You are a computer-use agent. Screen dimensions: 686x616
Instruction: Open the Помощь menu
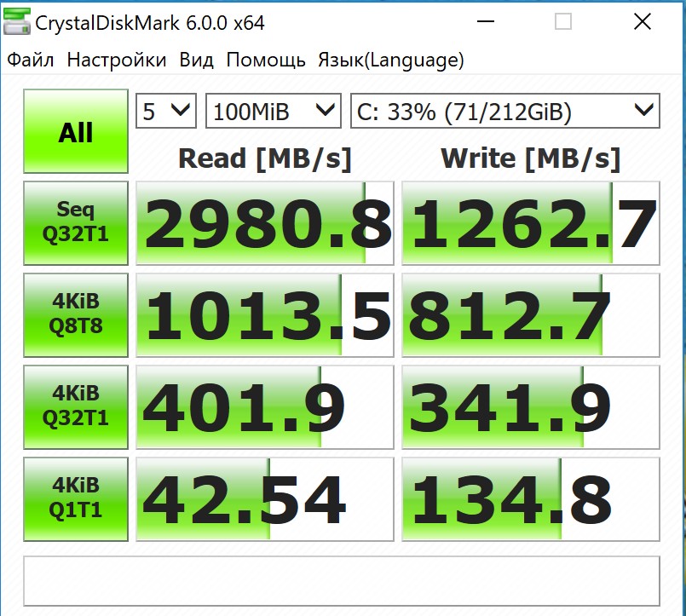tap(266, 60)
